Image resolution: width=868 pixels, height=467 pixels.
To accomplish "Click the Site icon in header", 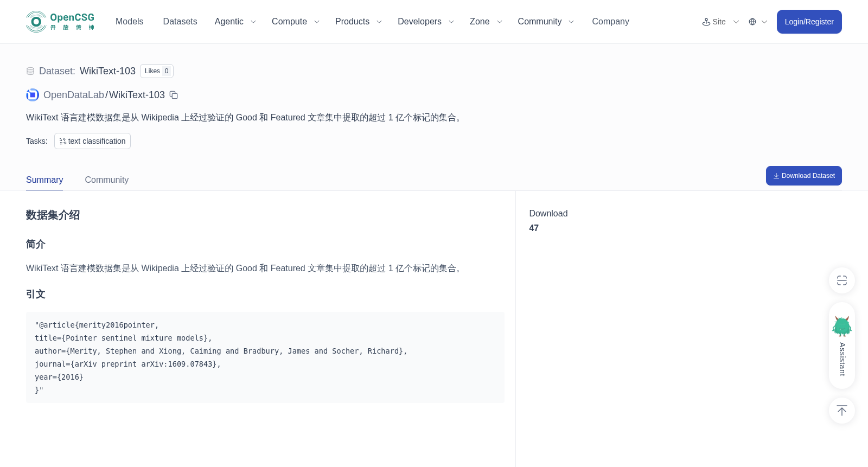I will pos(706,22).
